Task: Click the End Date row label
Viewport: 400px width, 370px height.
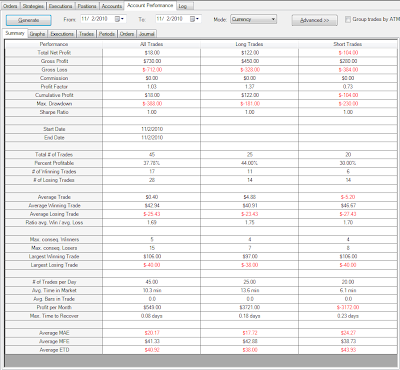Action: [54, 138]
